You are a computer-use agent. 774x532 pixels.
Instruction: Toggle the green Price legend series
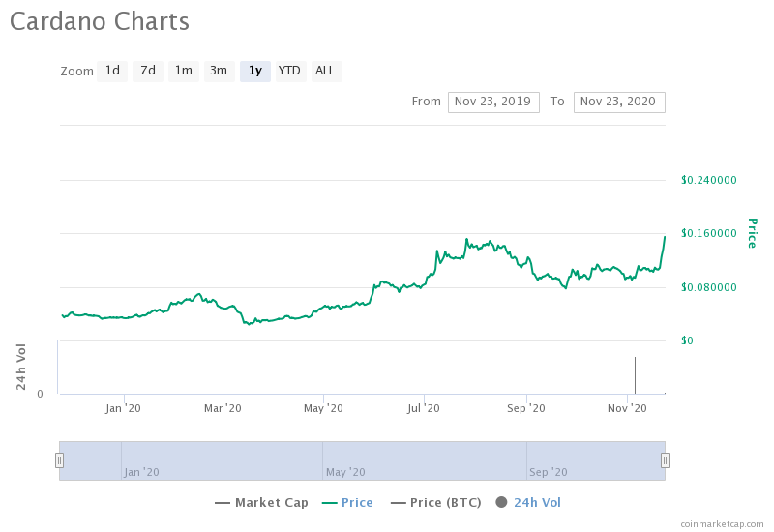[346, 503]
